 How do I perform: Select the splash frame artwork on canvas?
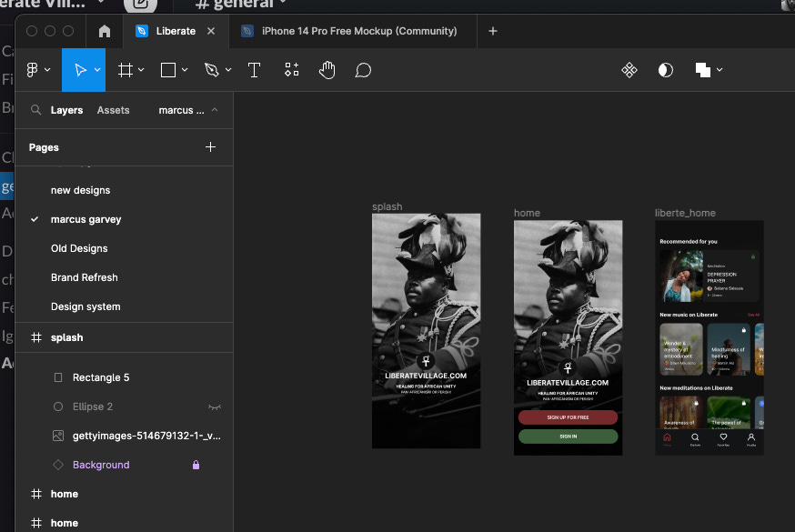tap(426, 331)
